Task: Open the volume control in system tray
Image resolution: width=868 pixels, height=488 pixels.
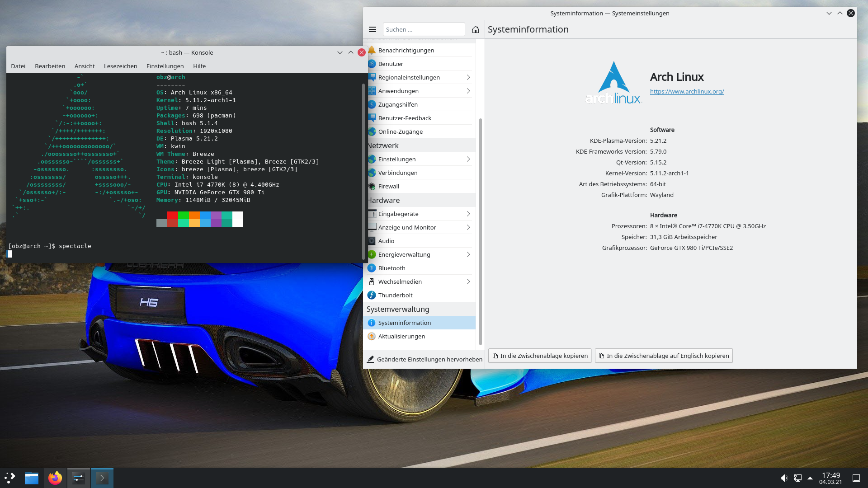Action: click(x=783, y=478)
